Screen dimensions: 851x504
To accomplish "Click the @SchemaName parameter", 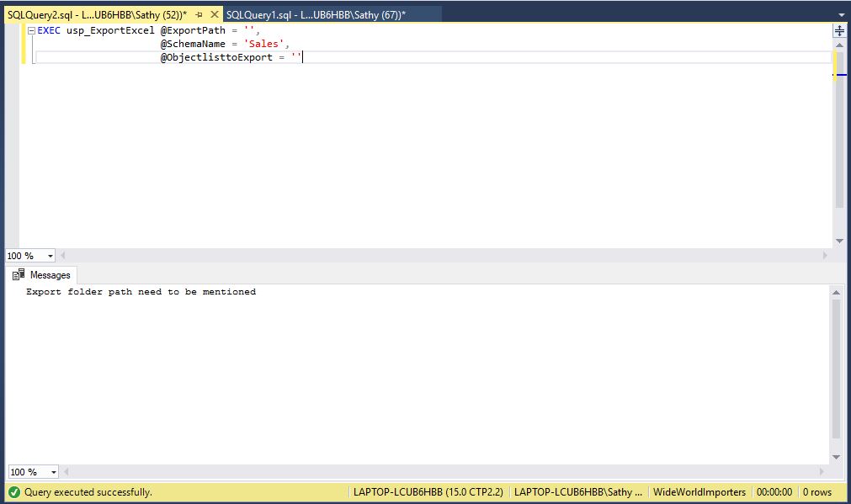I will pos(193,44).
